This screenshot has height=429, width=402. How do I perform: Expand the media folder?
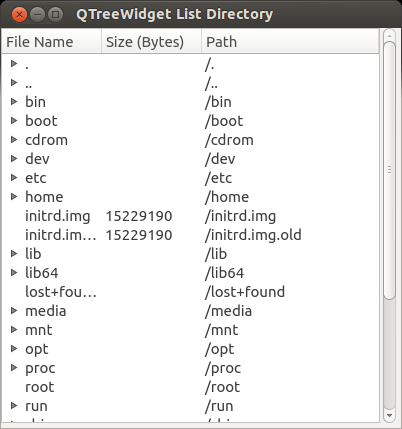14,310
